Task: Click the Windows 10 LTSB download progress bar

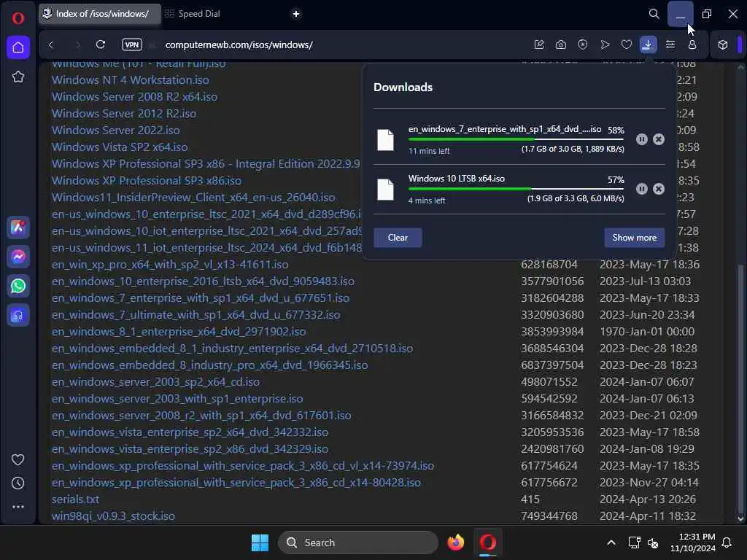Action: click(x=516, y=189)
